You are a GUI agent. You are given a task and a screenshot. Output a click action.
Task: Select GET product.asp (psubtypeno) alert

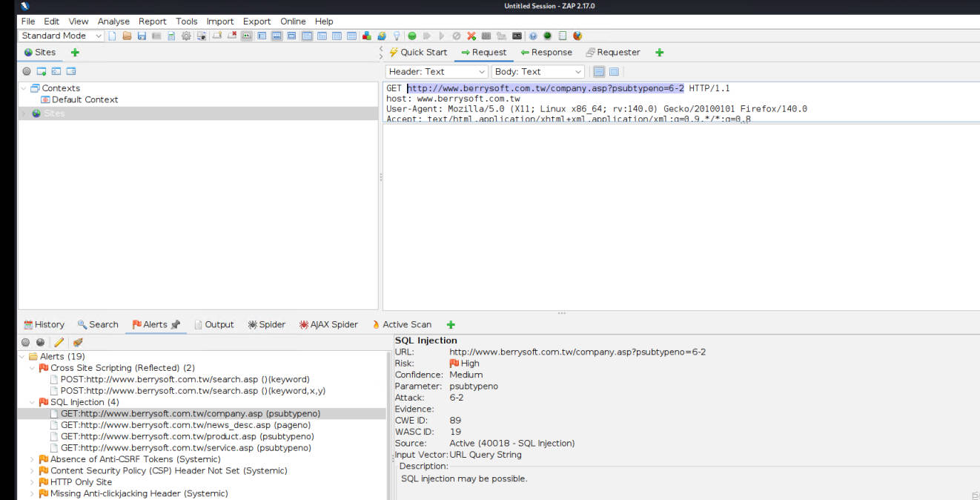coord(182,437)
